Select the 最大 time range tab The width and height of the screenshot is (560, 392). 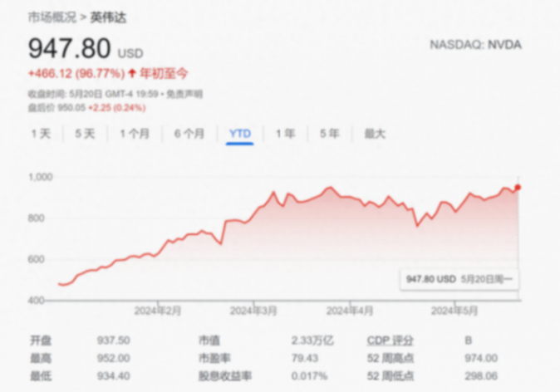375,134
